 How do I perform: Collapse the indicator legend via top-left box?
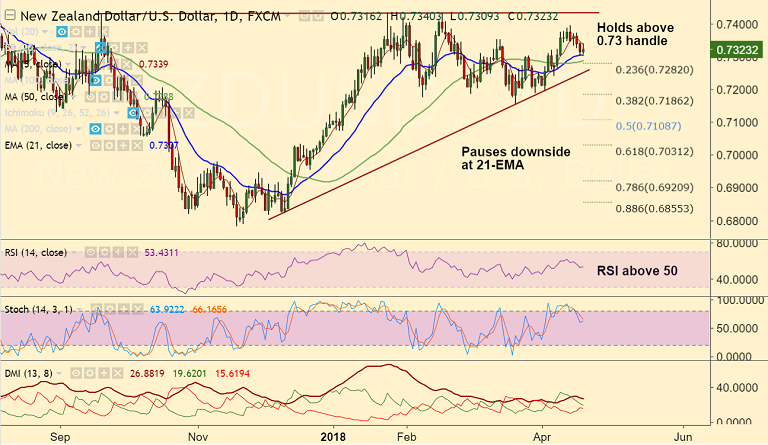coord(9,16)
